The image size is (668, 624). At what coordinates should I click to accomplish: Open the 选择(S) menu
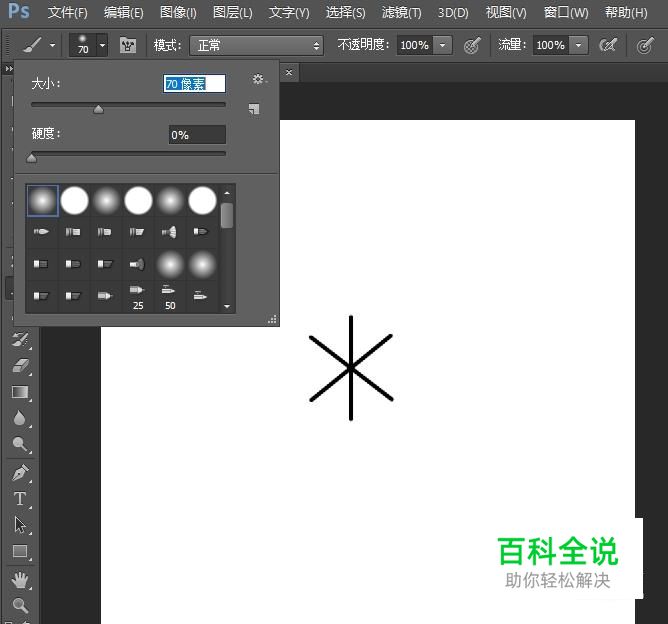pyautogui.click(x=345, y=12)
